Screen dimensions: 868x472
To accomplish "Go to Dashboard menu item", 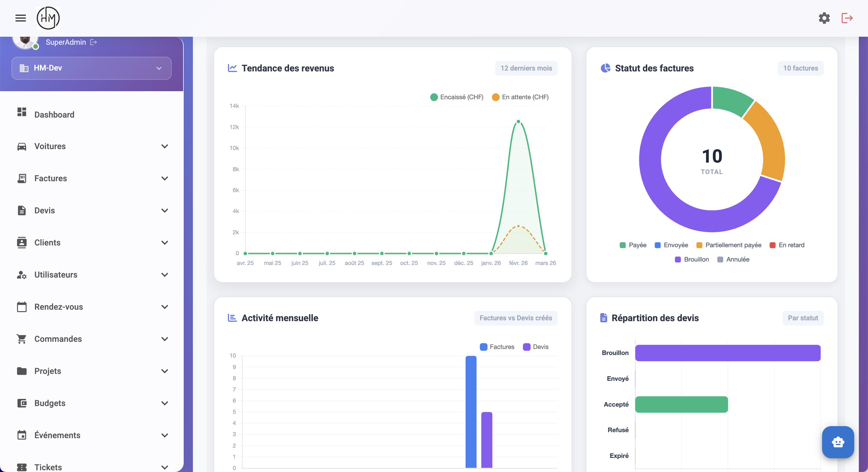I will tap(54, 114).
